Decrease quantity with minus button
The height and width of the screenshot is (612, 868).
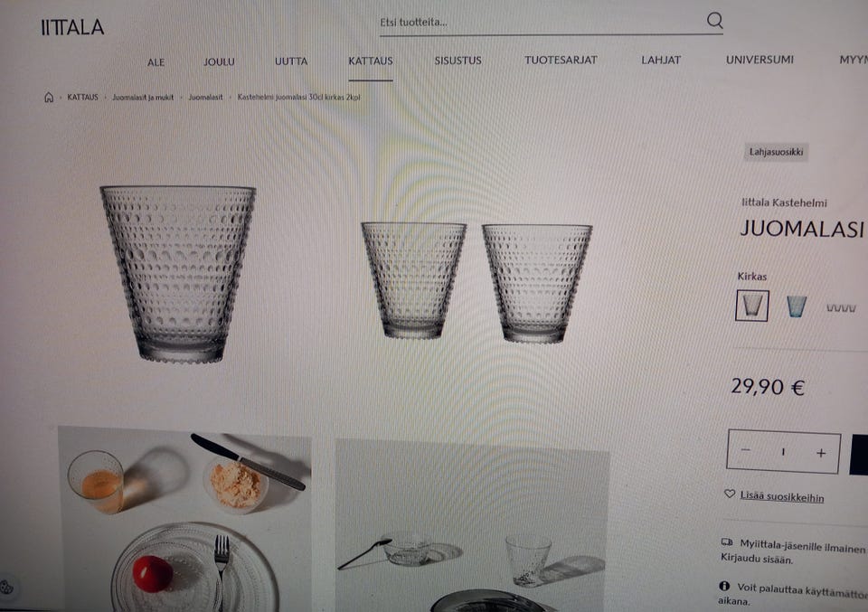(746, 450)
